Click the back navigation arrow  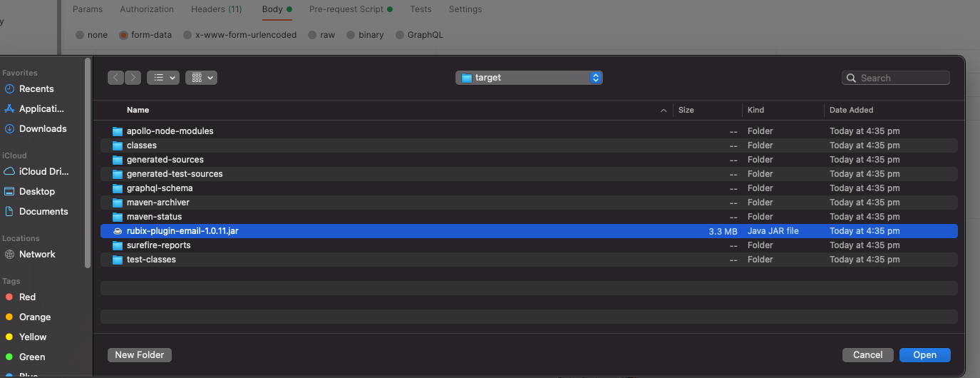pyautogui.click(x=116, y=78)
